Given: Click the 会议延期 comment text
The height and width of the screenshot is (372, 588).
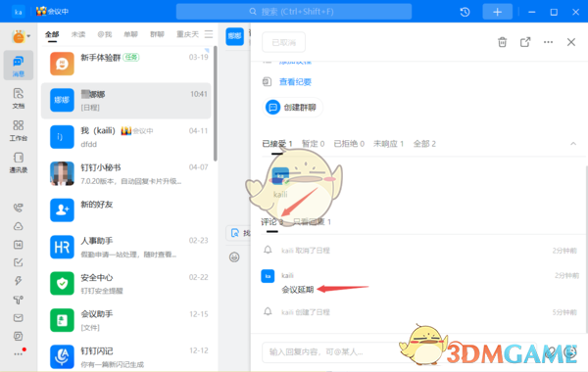Looking at the screenshot, I should [297, 290].
